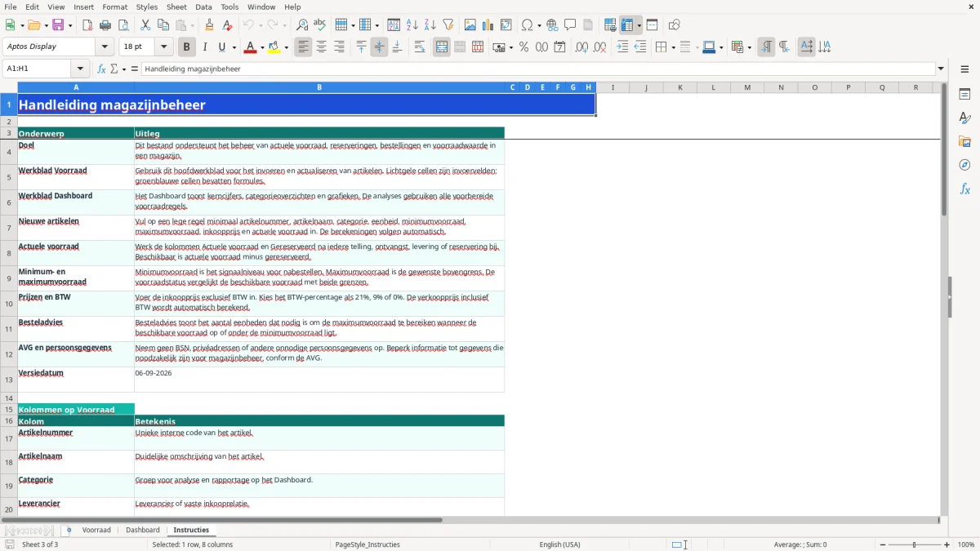Image resolution: width=980 pixels, height=551 pixels.
Task: Toggle Center Horizontally alignment button
Action: click(321, 47)
